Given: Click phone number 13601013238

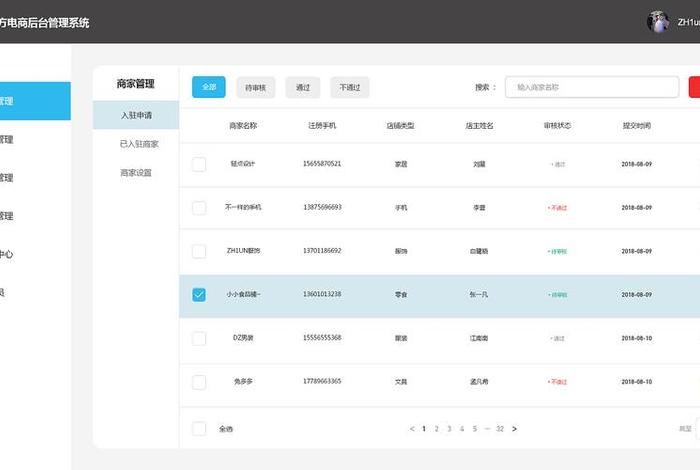Looking at the screenshot, I should click(322, 294).
